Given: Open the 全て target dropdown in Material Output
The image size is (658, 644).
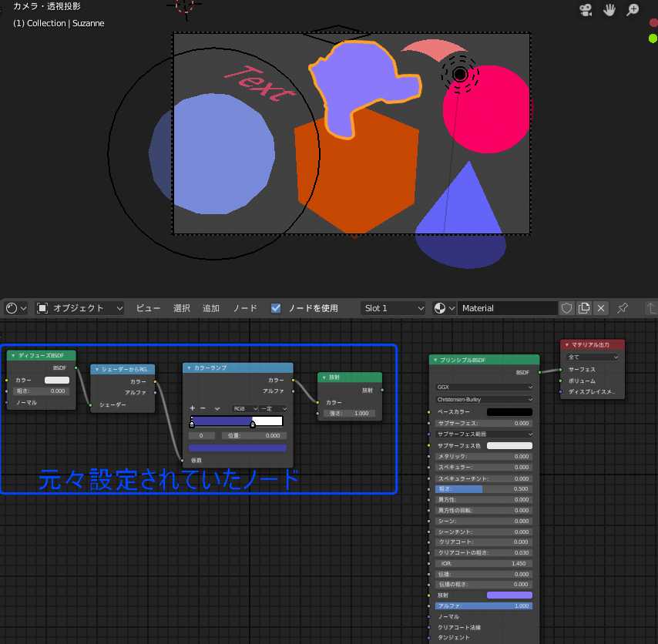Looking at the screenshot, I should [593, 357].
